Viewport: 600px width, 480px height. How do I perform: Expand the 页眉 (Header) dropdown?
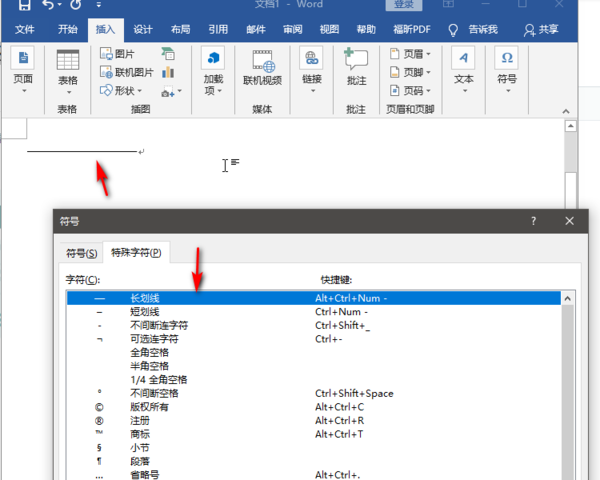pyautogui.click(x=410, y=54)
